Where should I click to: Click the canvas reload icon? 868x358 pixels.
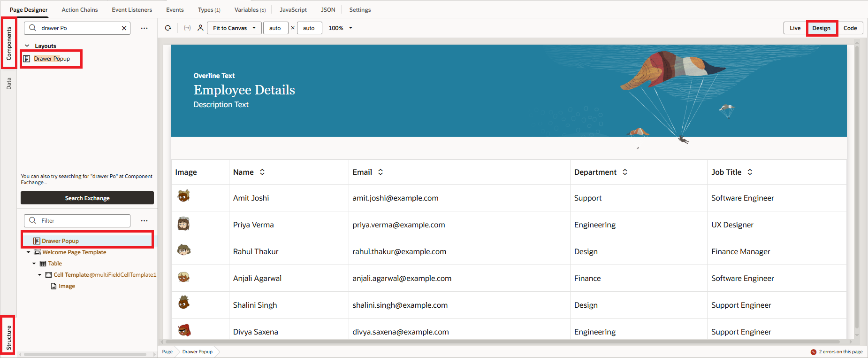pos(168,28)
